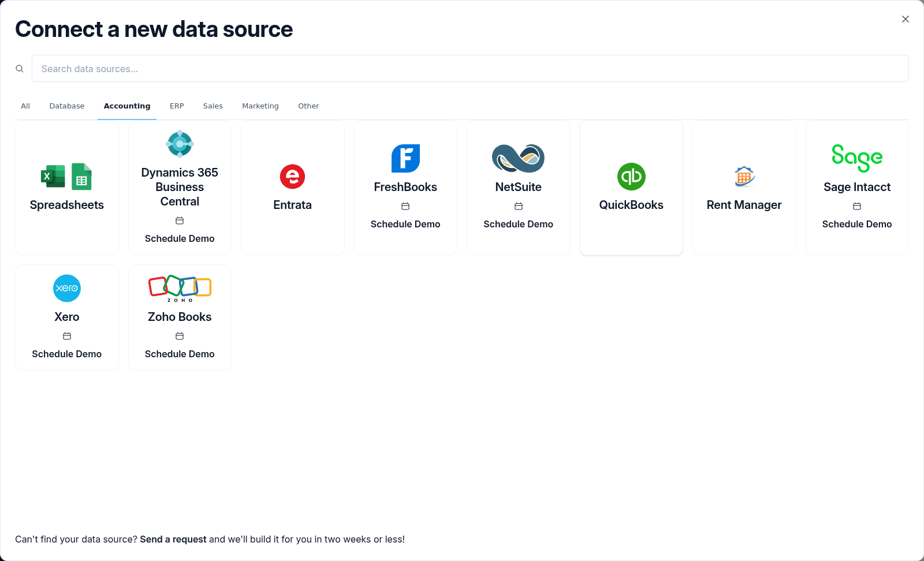Switch to the Marketing tab
Image resolution: width=924 pixels, height=561 pixels.
(260, 106)
